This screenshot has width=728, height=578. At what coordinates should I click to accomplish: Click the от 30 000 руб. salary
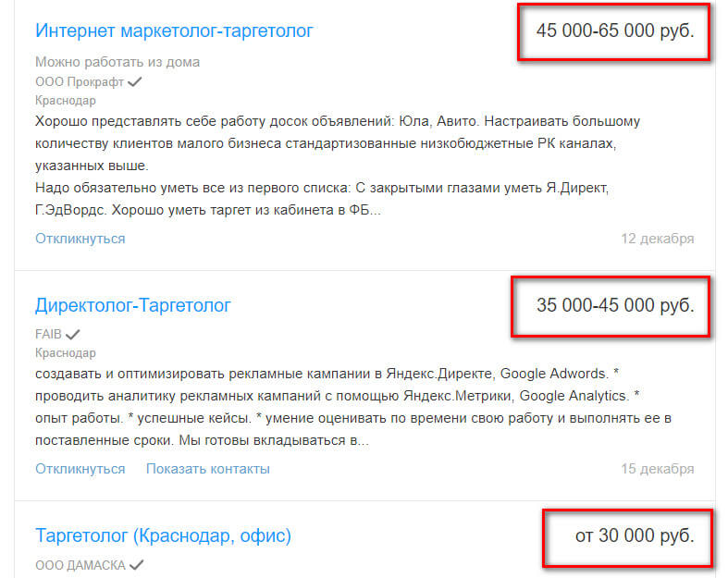coord(634,535)
